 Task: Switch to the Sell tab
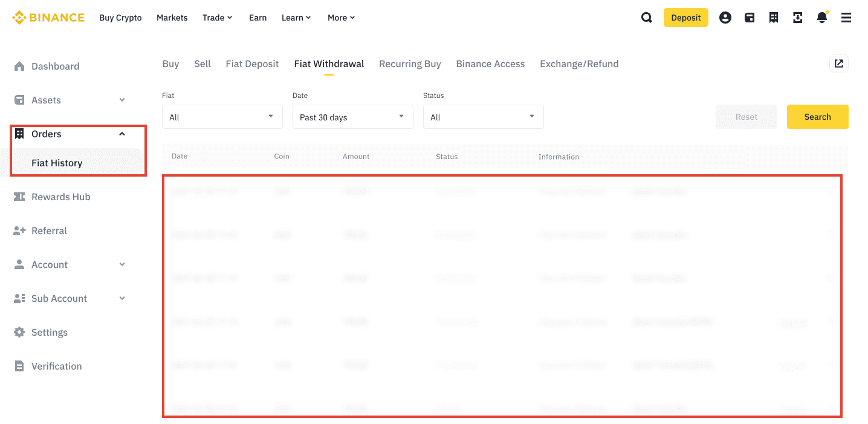tap(202, 64)
